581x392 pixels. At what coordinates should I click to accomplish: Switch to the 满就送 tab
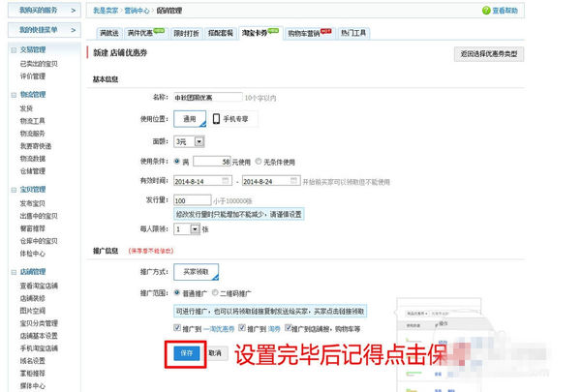(112, 31)
